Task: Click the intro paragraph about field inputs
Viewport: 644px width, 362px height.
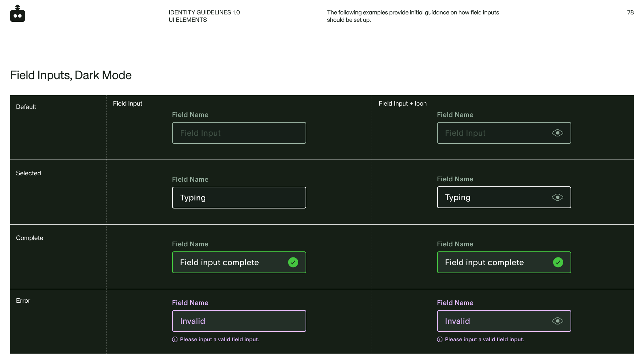Action: (413, 16)
